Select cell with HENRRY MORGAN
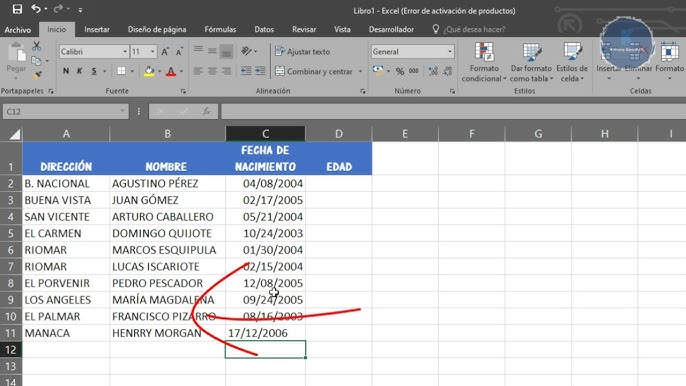Viewport: 686px width, 386px height. click(x=168, y=333)
